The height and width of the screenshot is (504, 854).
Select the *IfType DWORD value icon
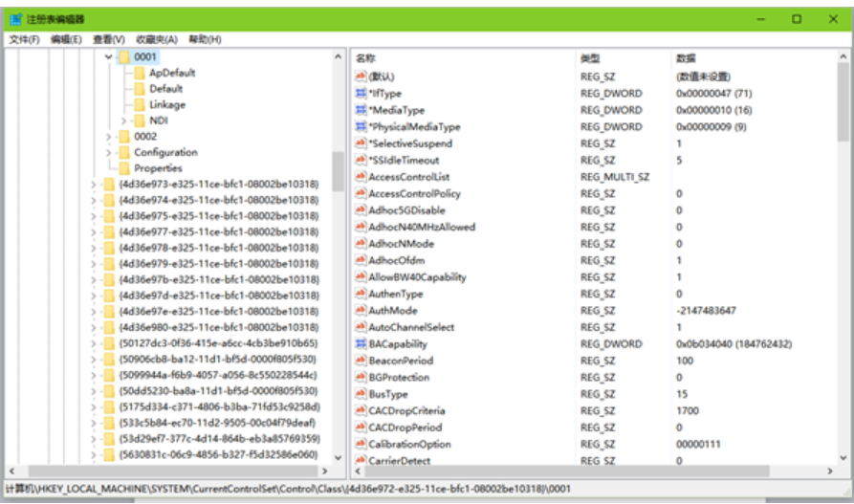361,94
